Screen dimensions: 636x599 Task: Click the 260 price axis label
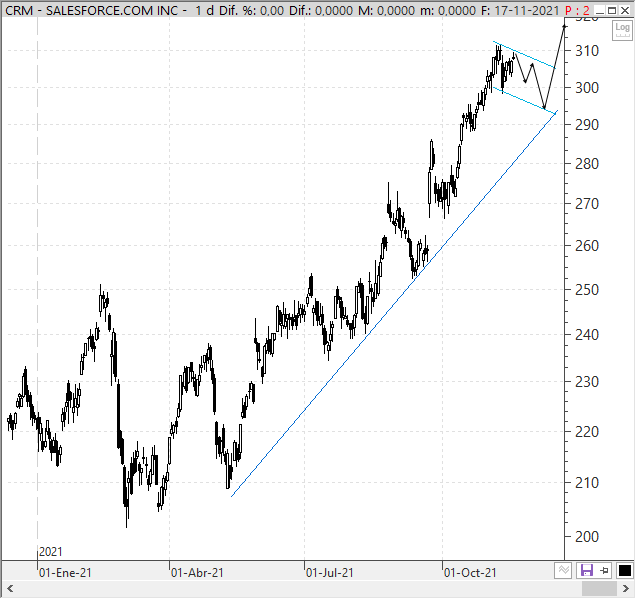[x=587, y=246]
